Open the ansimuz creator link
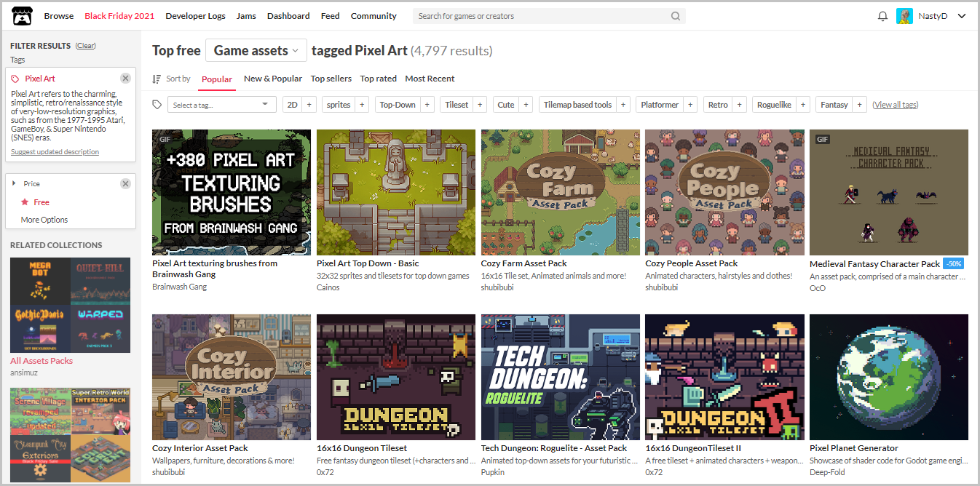This screenshot has width=980, height=486. [x=24, y=373]
